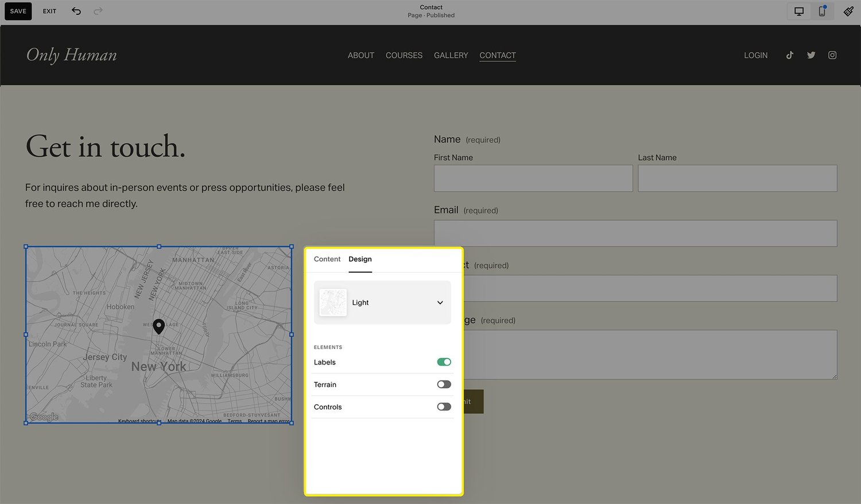Screen dimensions: 861x504
Task: Collapse the map theme selector thumbnail
Action: (x=333, y=303)
